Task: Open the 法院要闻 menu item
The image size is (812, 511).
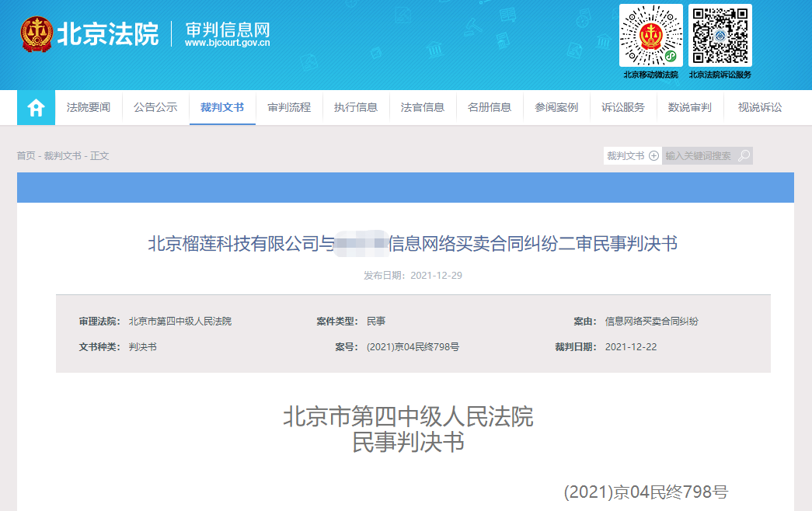Action: coord(89,108)
